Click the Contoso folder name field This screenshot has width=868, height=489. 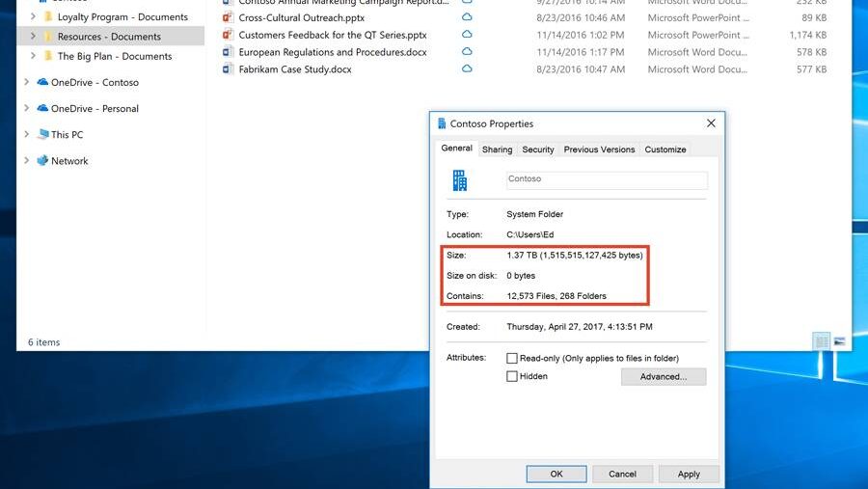[607, 179]
